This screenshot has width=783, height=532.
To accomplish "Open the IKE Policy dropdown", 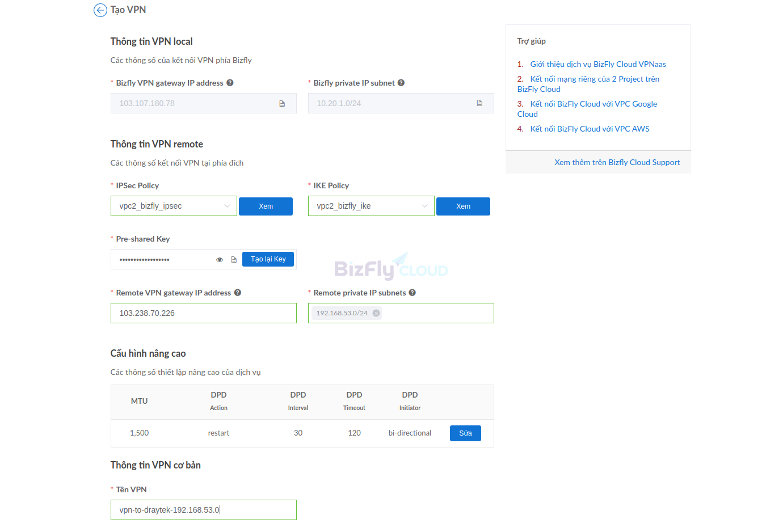I will (x=371, y=206).
